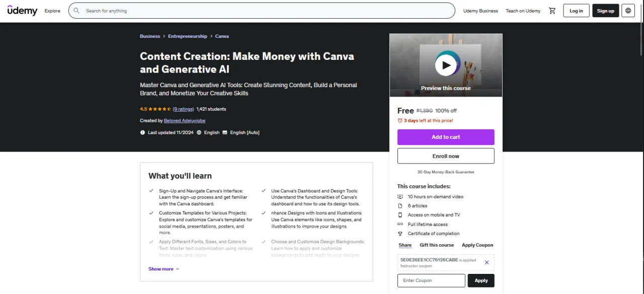Focus the Enter Coupon field

click(431, 280)
